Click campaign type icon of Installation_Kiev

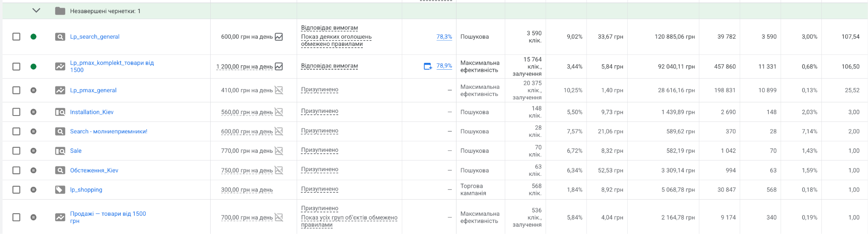tap(60, 112)
